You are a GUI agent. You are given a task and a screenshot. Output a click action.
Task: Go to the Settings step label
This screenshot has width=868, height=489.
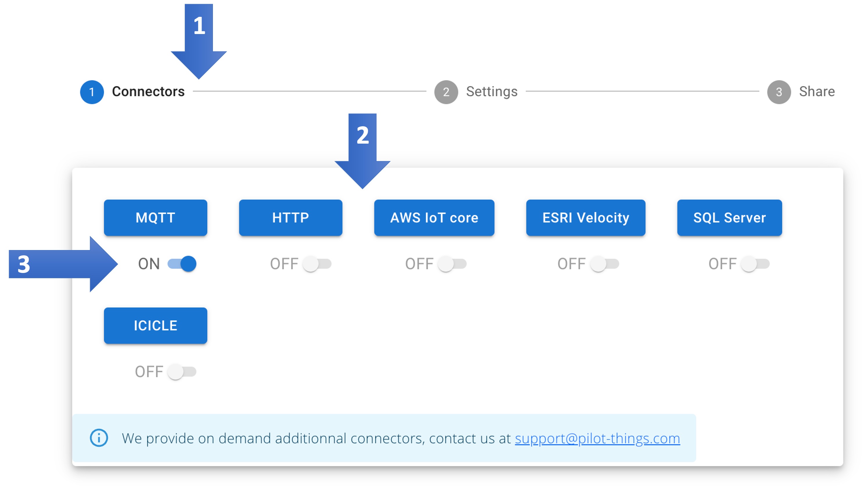pos(492,91)
